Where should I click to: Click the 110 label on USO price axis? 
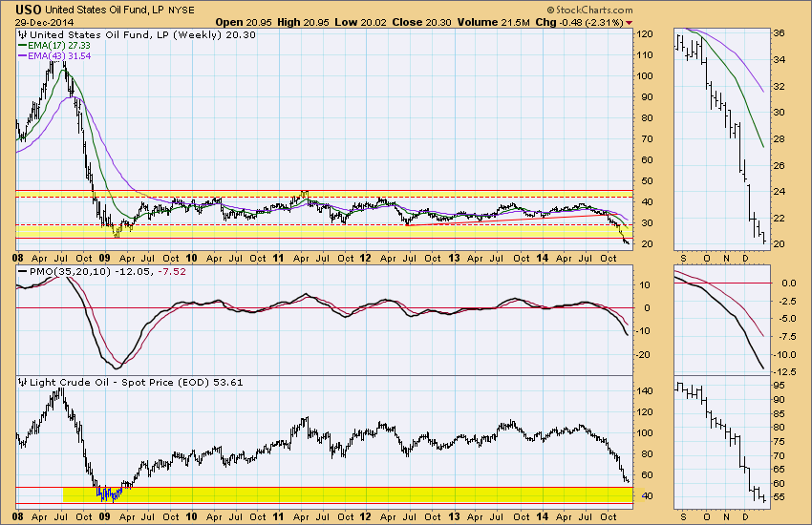(645, 54)
